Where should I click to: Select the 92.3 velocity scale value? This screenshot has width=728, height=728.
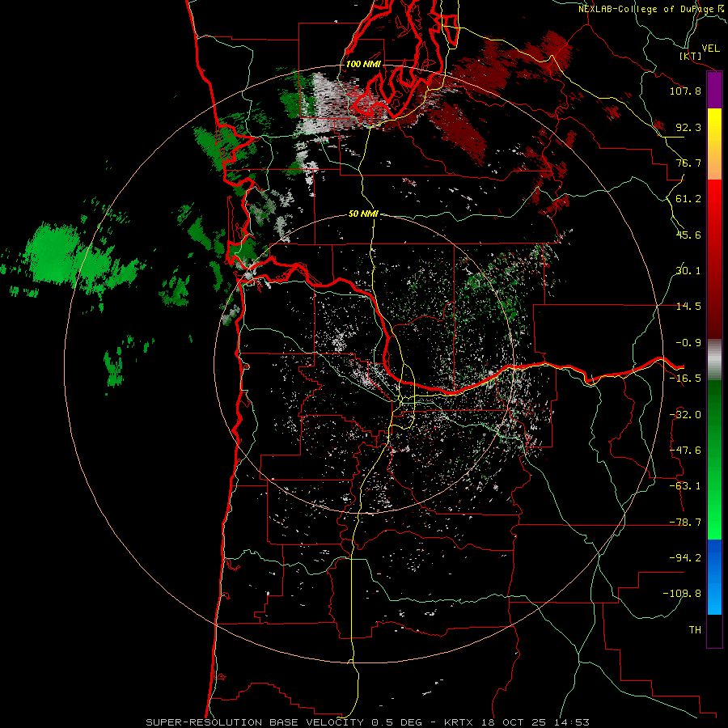688,127
